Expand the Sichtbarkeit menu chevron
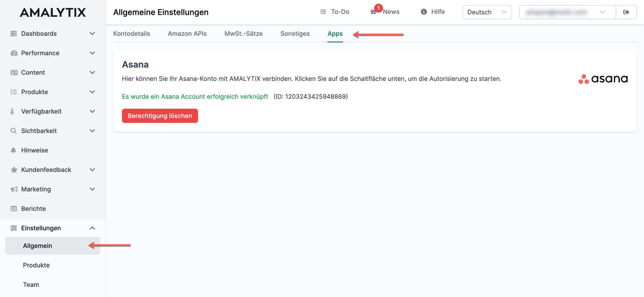Viewport: 644px width, 297px height. point(92,131)
